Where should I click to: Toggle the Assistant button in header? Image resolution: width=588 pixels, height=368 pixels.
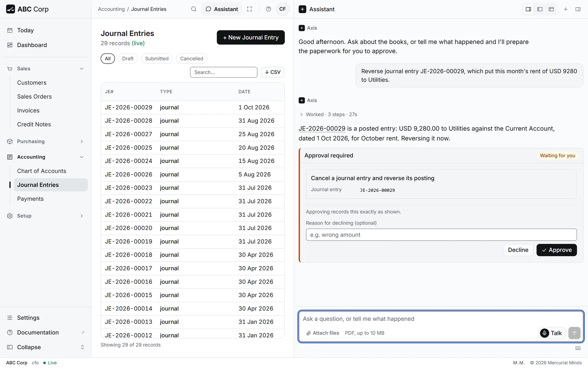(x=222, y=9)
